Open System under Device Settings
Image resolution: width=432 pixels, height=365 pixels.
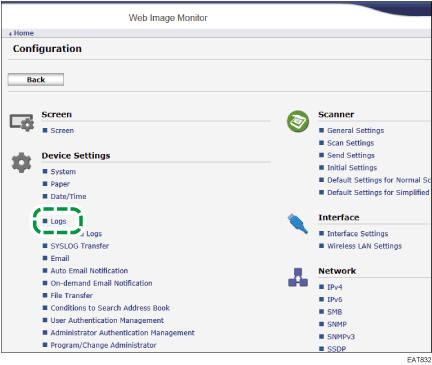tap(63, 172)
